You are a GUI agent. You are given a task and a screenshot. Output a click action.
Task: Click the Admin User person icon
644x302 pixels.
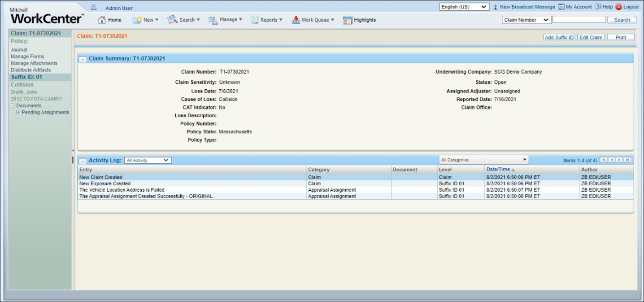(94, 8)
